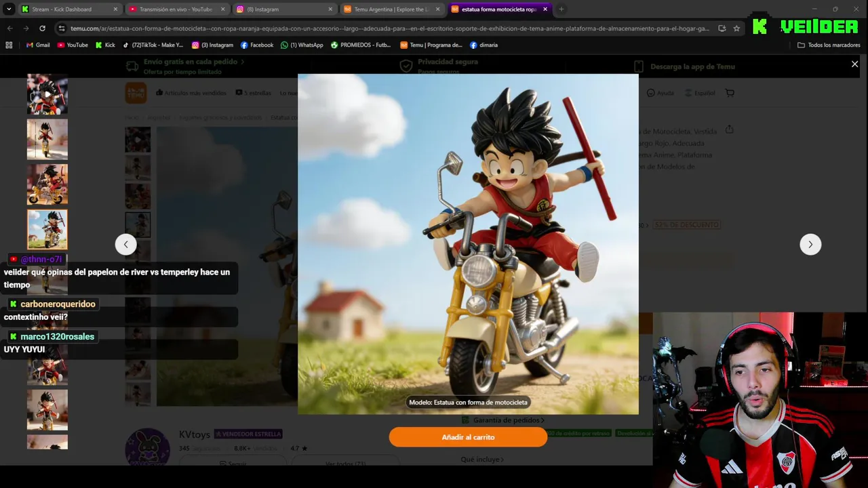Bookmark this page with the star
868x488 pixels.
click(x=736, y=28)
